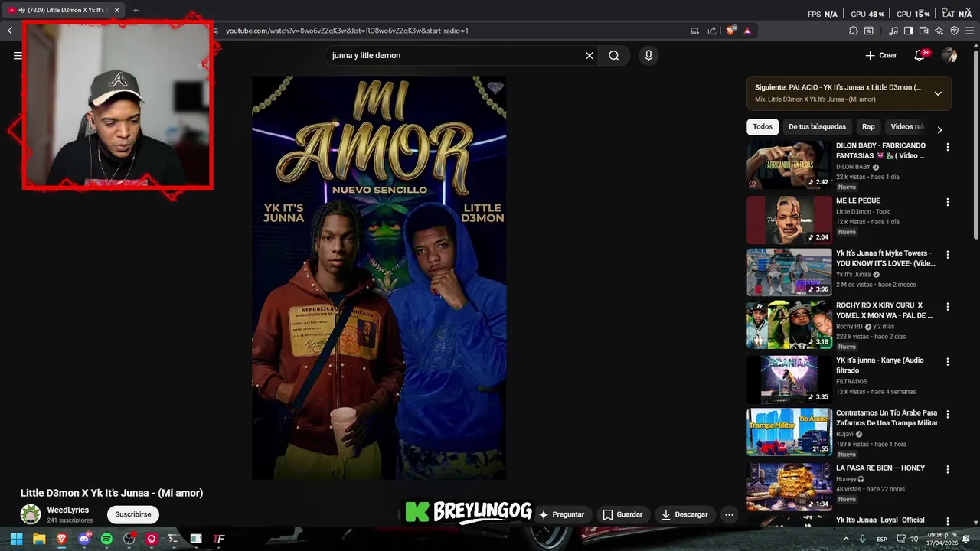980x551 pixels.
Task: Close the Little D3mon YouTube tab
Action: (x=116, y=10)
